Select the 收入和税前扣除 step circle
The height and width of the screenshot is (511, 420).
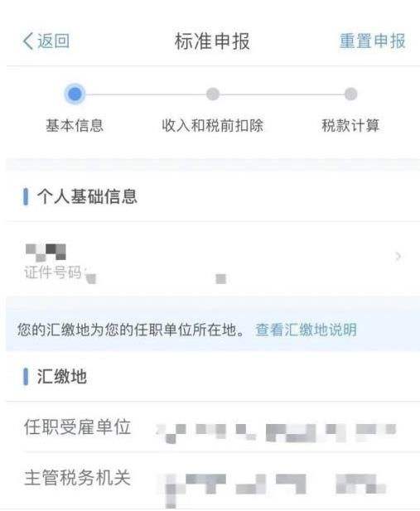coord(213,94)
